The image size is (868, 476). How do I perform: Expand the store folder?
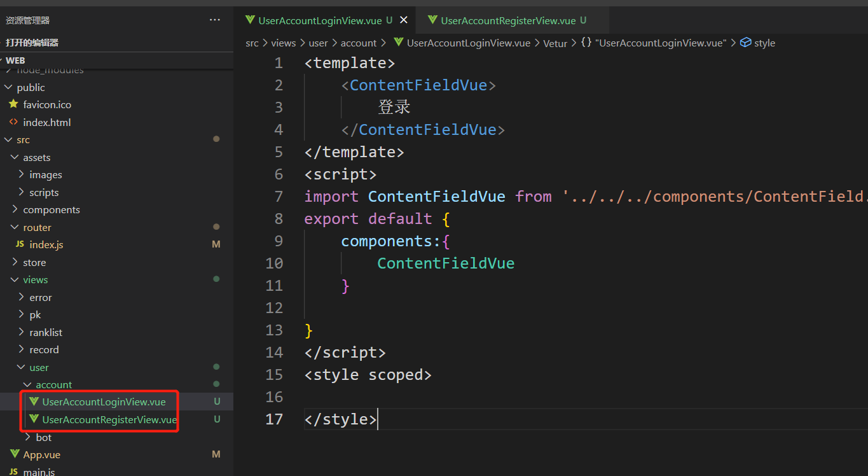15,262
